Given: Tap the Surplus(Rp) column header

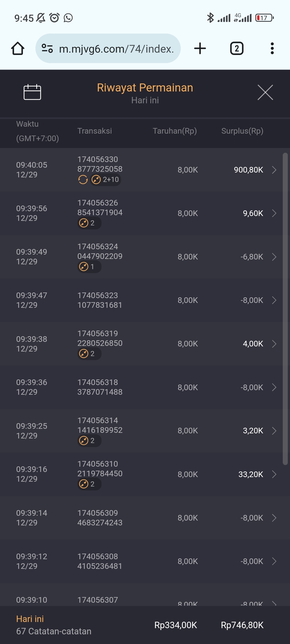Looking at the screenshot, I should click(242, 131).
